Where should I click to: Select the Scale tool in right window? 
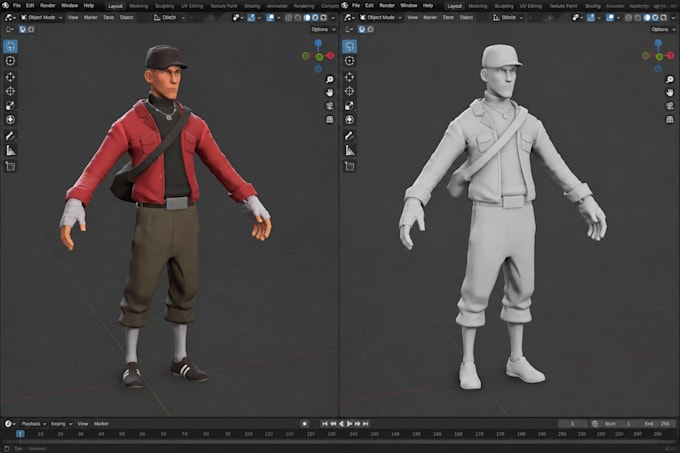coord(350,105)
